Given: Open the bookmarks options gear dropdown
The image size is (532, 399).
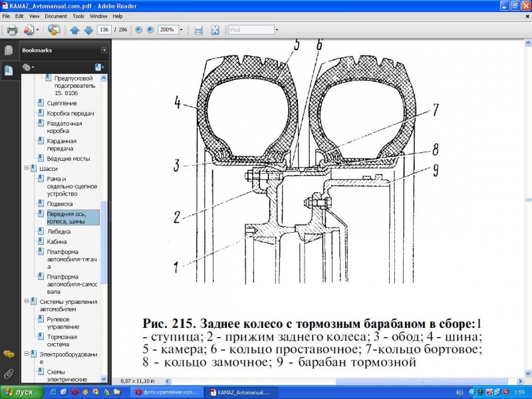Looking at the screenshot, I should (x=28, y=67).
